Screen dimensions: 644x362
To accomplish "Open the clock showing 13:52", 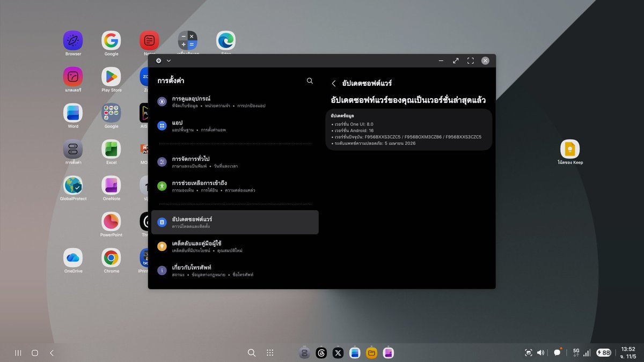I will click(x=628, y=352).
